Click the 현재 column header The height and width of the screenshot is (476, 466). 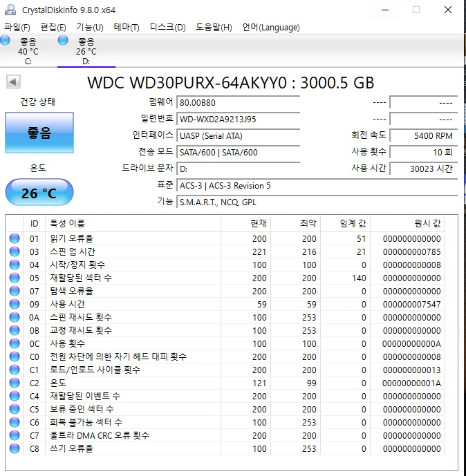245,223
